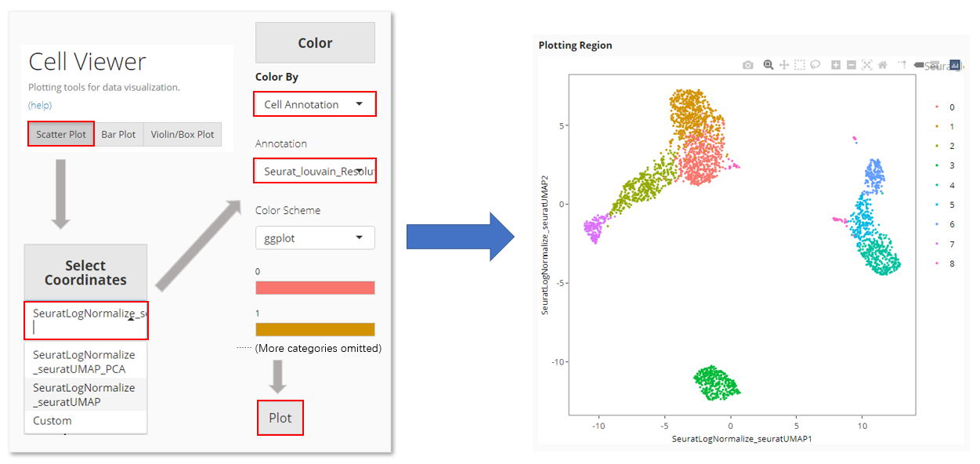Viewport: 980px width, 464px height.
Task: Reset axes with the home icon
Action: pos(882,64)
